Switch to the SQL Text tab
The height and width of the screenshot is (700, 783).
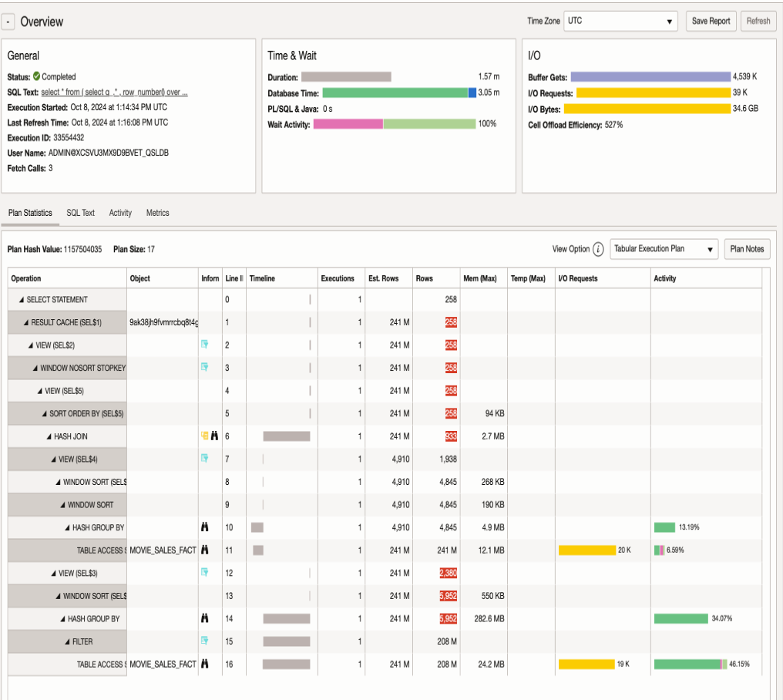(80, 213)
